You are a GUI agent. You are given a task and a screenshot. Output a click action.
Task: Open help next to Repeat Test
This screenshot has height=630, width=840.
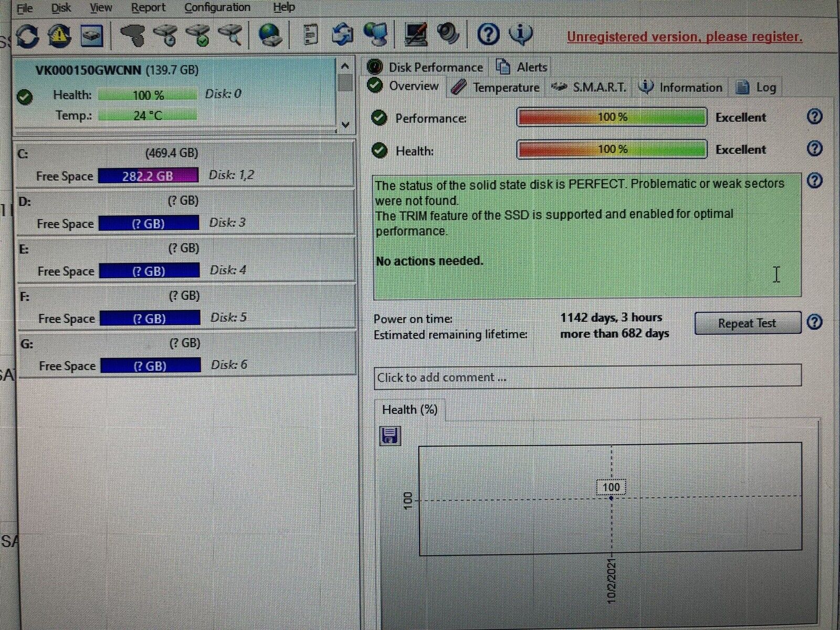(x=814, y=322)
